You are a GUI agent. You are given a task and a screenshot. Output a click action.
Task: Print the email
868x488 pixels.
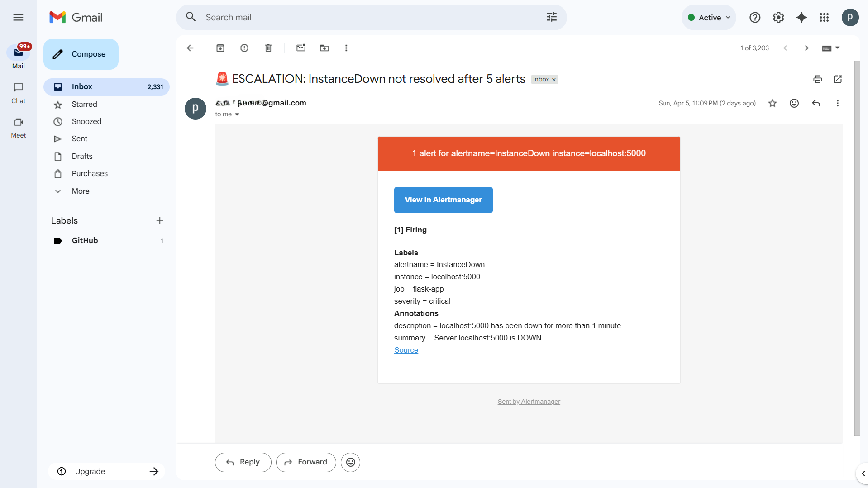817,79
